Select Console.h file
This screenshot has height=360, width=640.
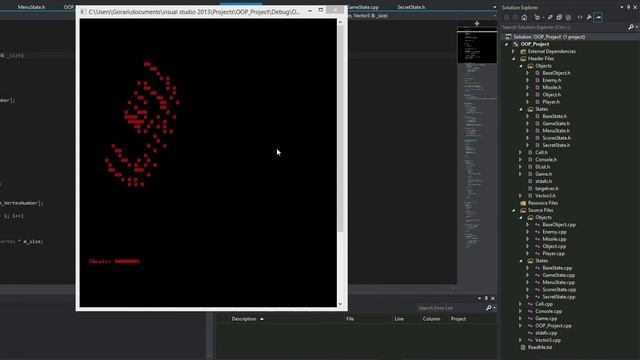[546, 160]
